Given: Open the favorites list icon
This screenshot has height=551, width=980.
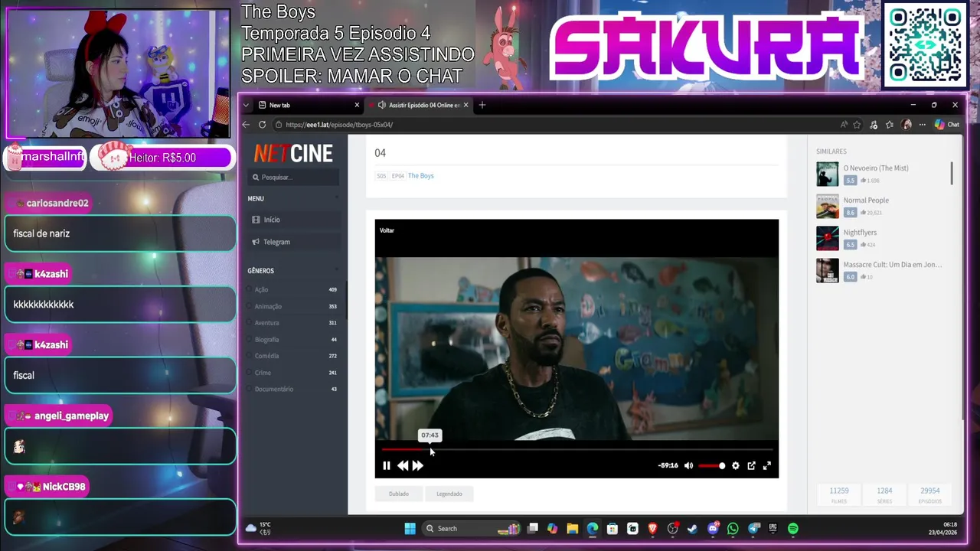Looking at the screenshot, I should (x=890, y=125).
